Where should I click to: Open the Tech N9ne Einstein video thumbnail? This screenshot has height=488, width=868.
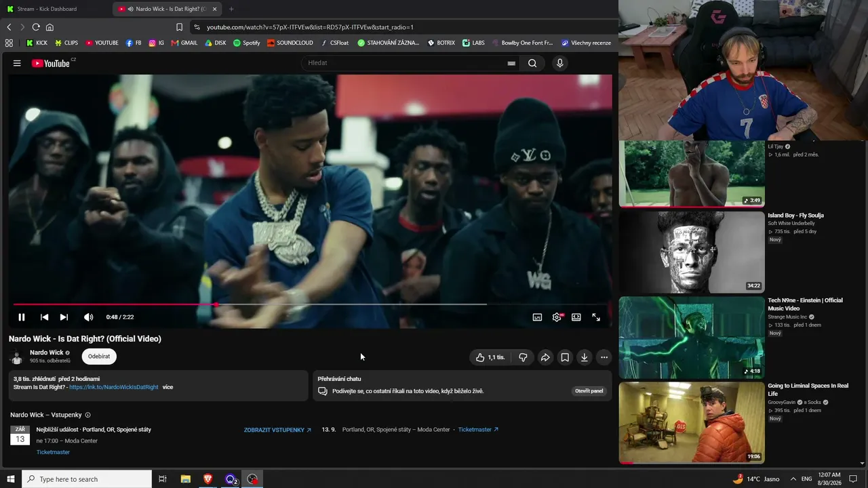[x=692, y=338]
